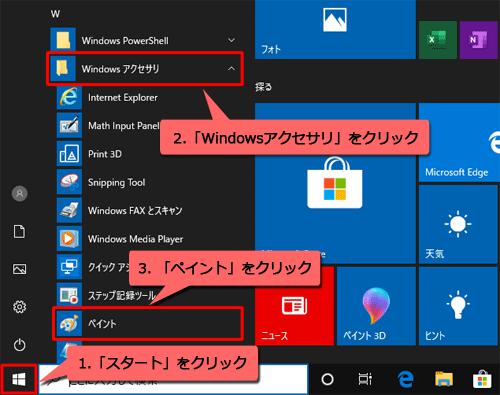
Task: Click the Power button icon
Action: tap(19, 345)
